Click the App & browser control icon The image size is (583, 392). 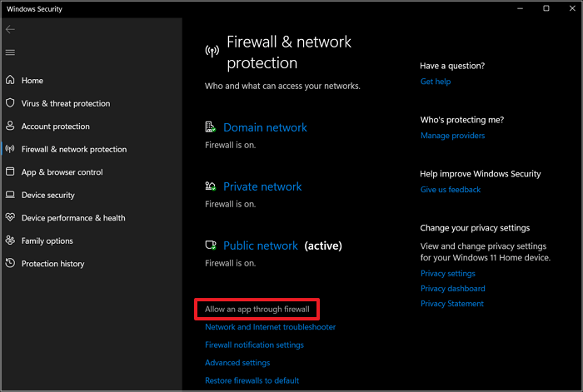[10, 172]
